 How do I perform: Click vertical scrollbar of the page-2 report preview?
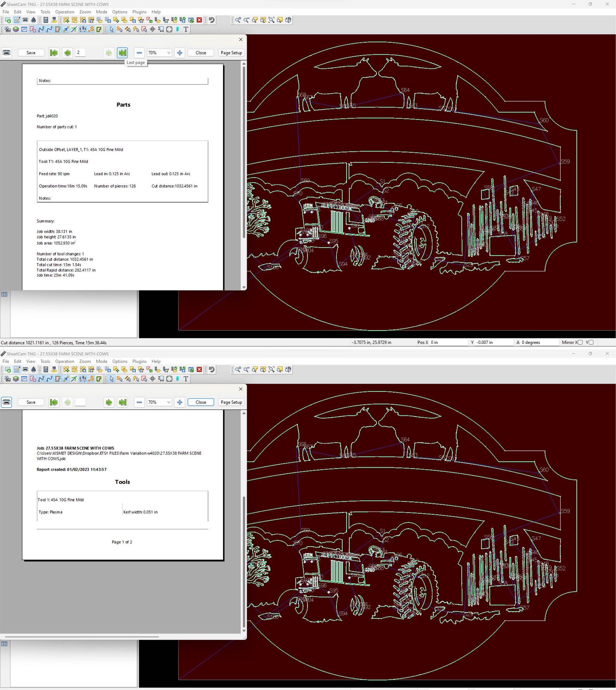tap(244, 155)
